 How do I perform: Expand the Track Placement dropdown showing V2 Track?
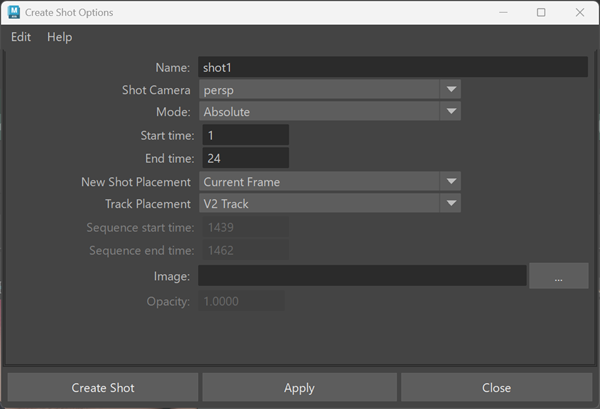click(x=330, y=204)
